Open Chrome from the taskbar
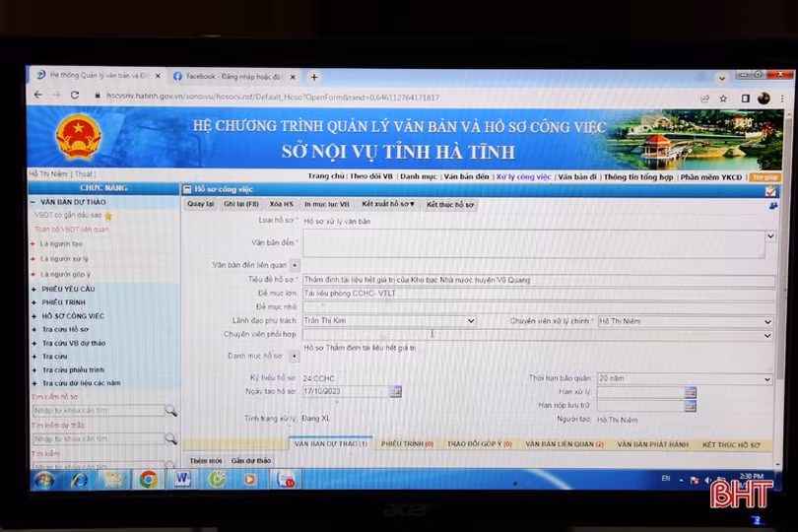This screenshot has width=798, height=532. coord(148,480)
